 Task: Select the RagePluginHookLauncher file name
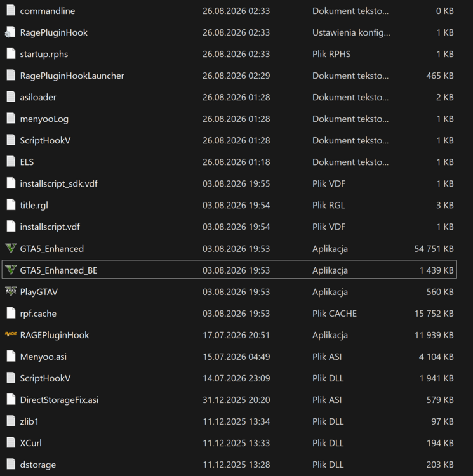pyautogui.click(x=72, y=76)
